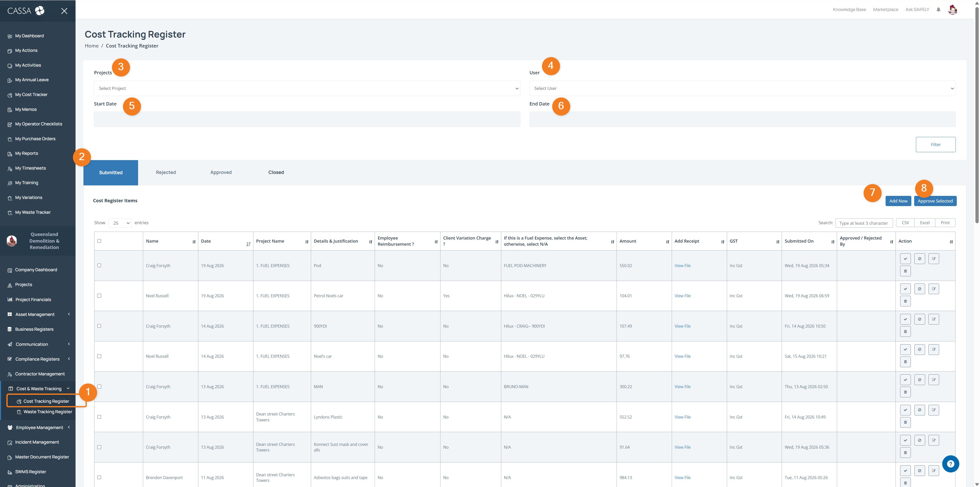Open Knowledge Base top link

[x=849, y=9]
